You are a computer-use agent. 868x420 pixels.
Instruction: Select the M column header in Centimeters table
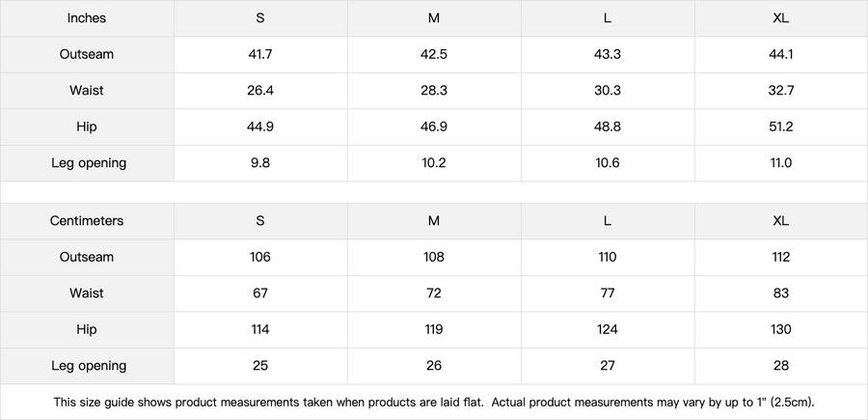[434, 221]
